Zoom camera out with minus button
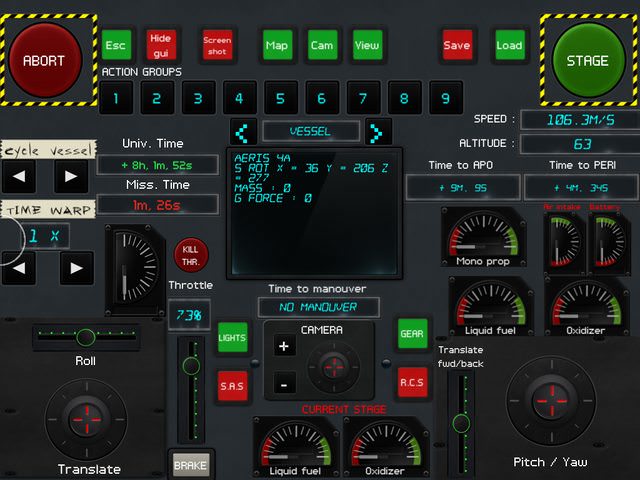The image size is (640, 480). (x=284, y=384)
